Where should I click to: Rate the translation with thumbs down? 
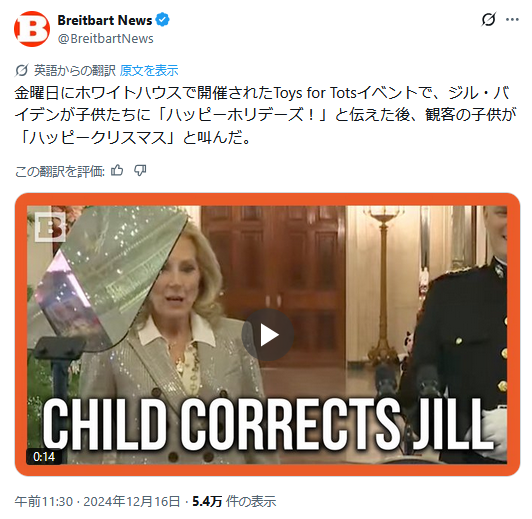tap(140, 170)
